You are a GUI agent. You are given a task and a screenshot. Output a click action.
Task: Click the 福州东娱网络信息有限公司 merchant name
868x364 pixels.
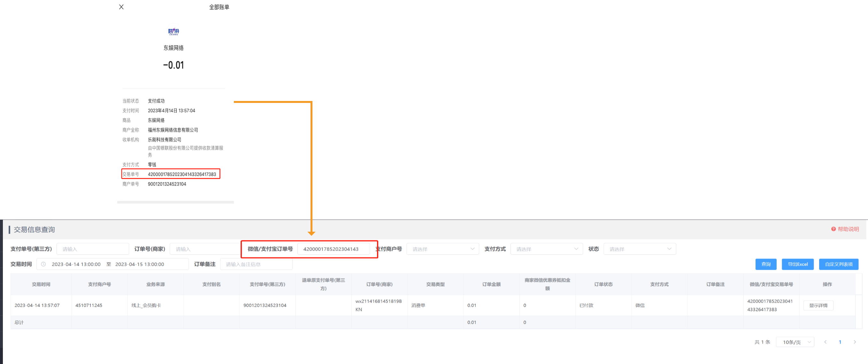coord(173,130)
